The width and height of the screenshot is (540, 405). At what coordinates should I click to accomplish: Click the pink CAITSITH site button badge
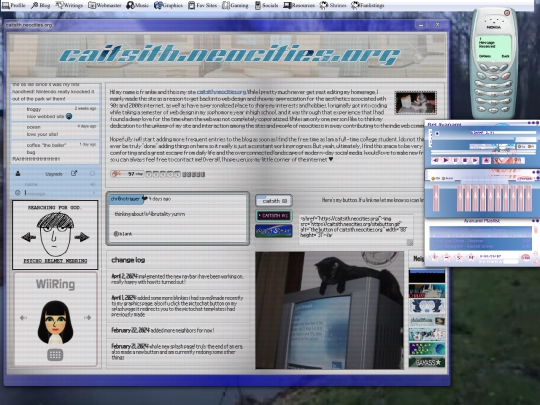[x=274, y=216]
